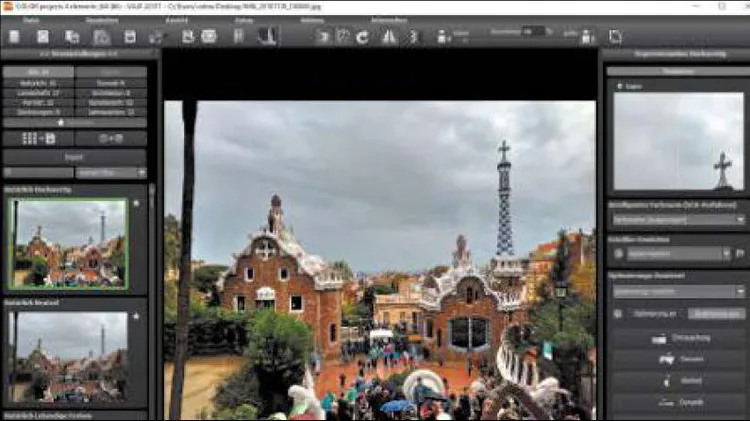Click the button between Details and Dynamik
Viewport: 750px width, 421px height.
pyautogui.click(x=678, y=381)
